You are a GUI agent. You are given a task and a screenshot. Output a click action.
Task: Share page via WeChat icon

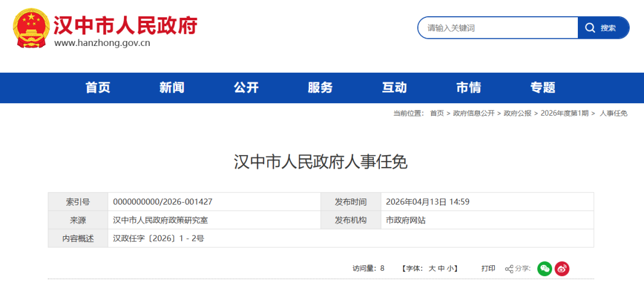click(544, 269)
